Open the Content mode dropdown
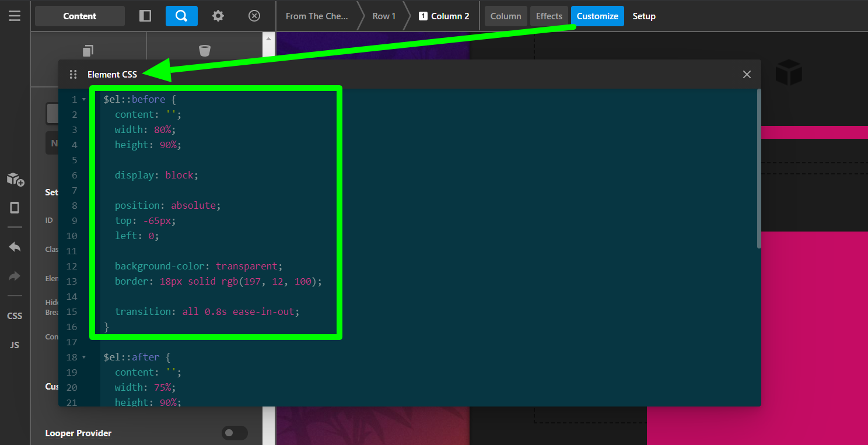868x445 pixels. coord(80,16)
